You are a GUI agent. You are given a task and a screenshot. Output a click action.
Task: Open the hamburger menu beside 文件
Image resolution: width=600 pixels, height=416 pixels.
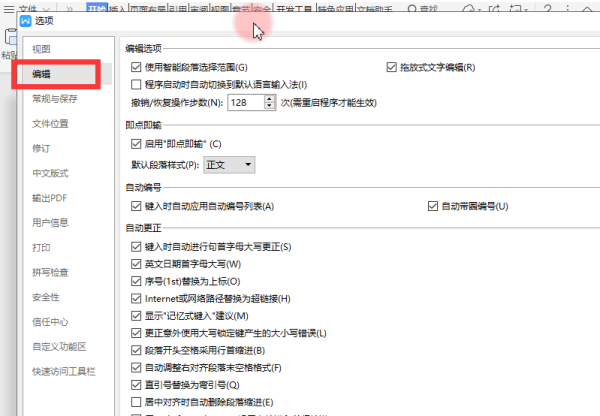(x=8, y=9)
